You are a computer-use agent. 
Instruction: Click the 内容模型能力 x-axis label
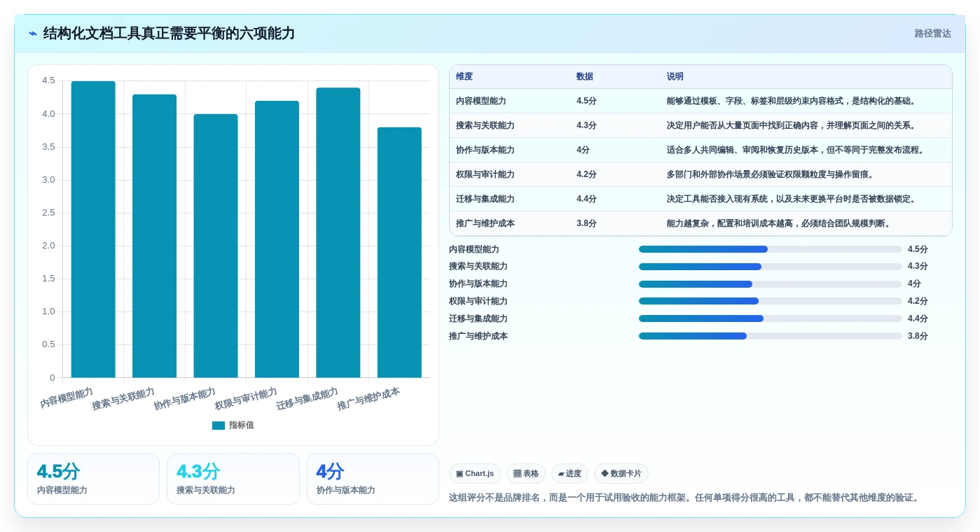tap(67, 398)
